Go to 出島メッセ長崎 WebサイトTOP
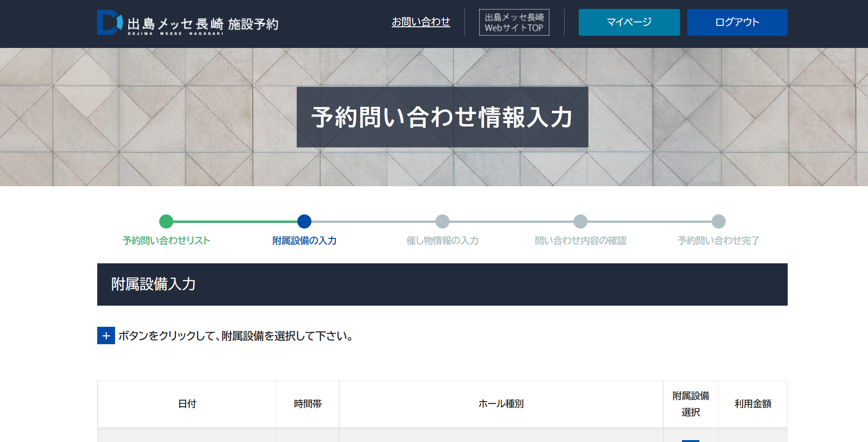The width and height of the screenshot is (868, 442). point(514,23)
